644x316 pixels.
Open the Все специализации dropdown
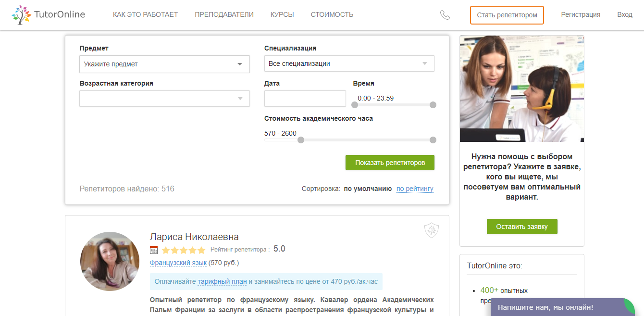[x=349, y=63]
